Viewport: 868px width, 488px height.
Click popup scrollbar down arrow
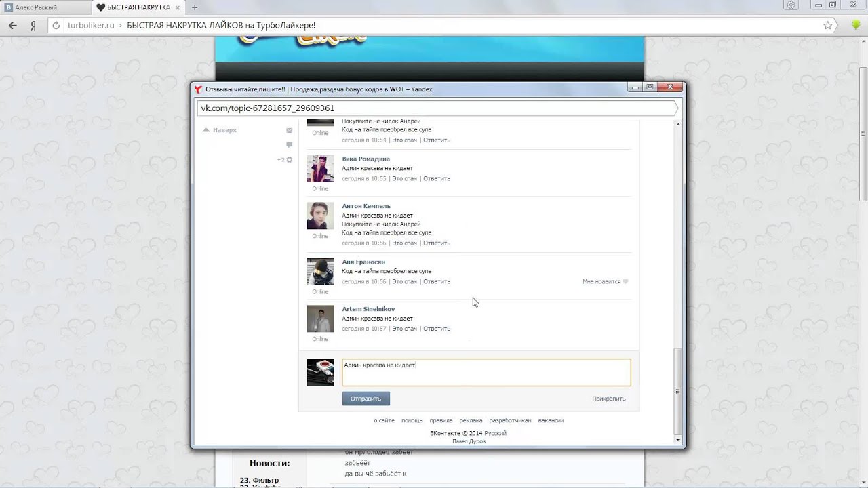coord(677,439)
